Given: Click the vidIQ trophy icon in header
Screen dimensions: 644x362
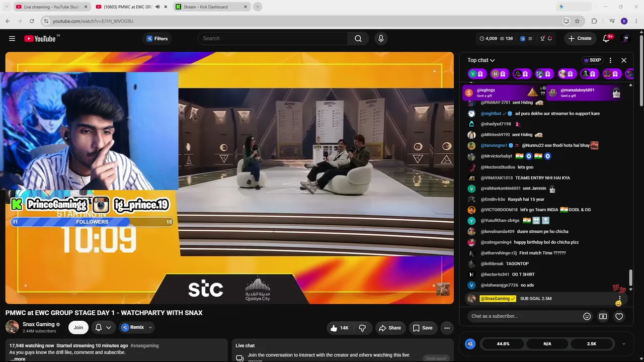Looking at the screenshot, I should click(542, 39).
